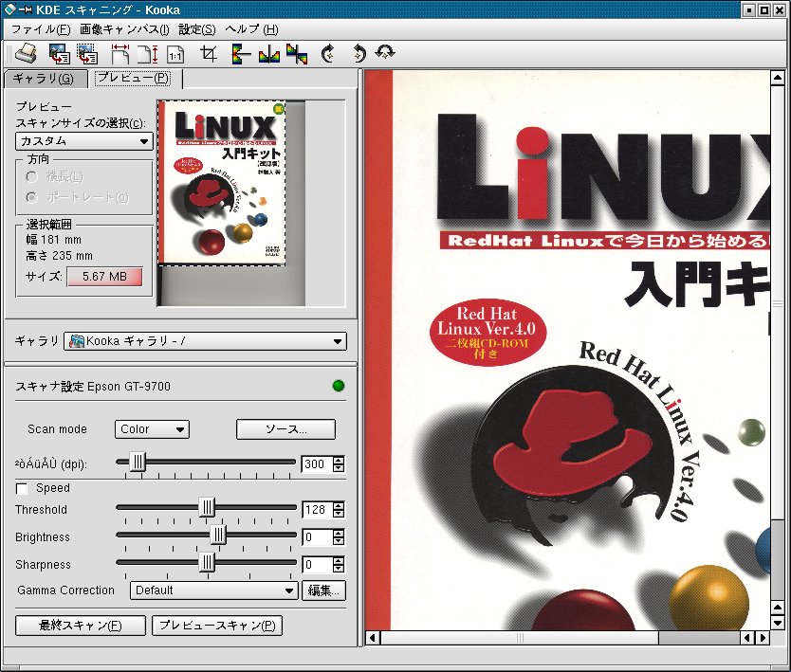Click the 高さ 235 mm height text
The height and width of the screenshot is (672, 791).
pos(60,256)
